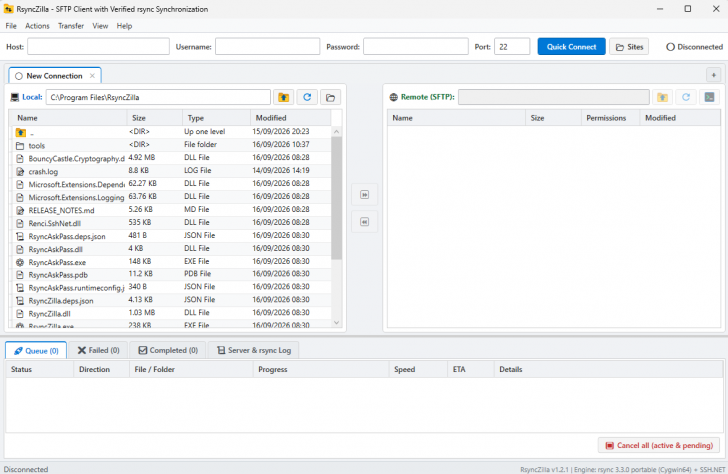Select the New Connection tab
Image resolution: width=728 pixels, height=474 pixels.
(x=54, y=76)
